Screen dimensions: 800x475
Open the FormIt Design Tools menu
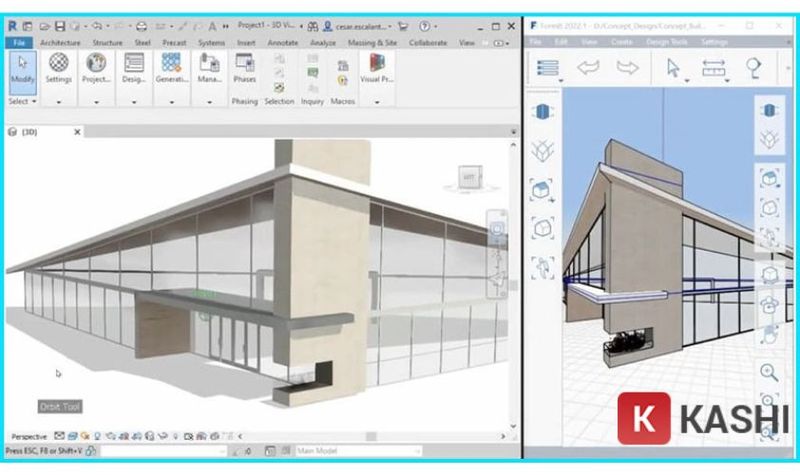pyautogui.click(x=666, y=42)
